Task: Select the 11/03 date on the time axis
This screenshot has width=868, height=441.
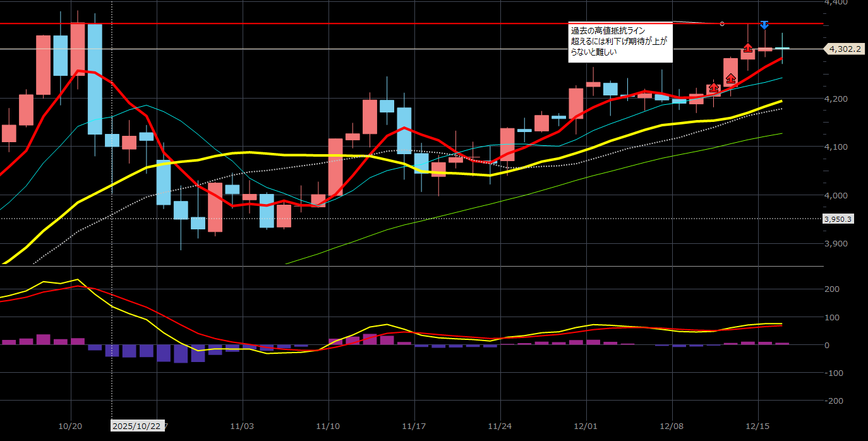Action: tap(242, 426)
